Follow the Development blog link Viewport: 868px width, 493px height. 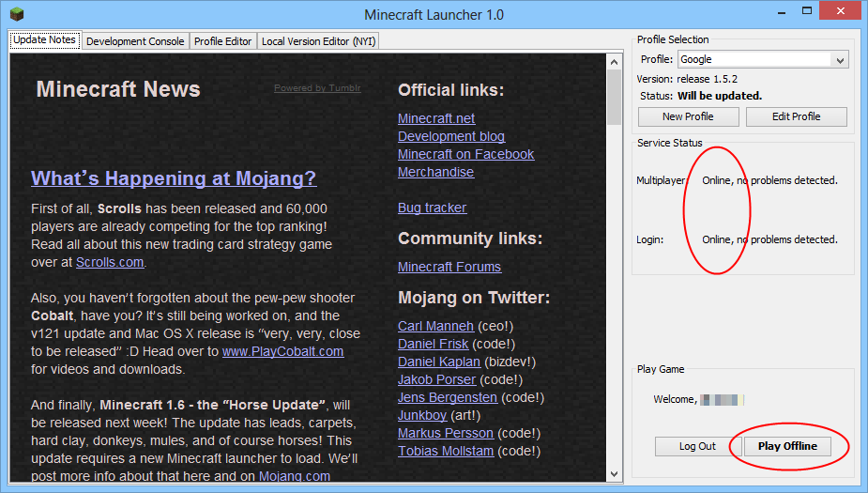[450, 136]
